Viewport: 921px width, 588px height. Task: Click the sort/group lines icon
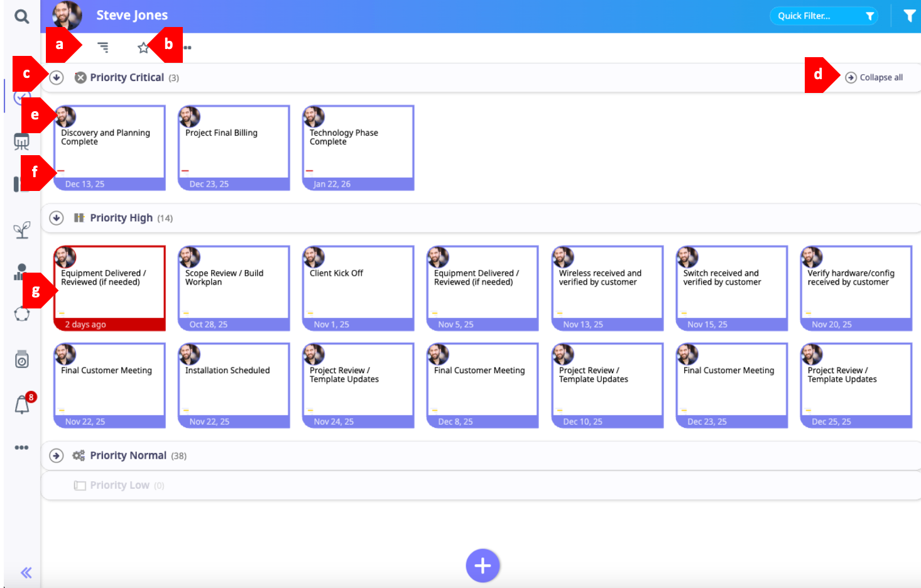(103, 47)
